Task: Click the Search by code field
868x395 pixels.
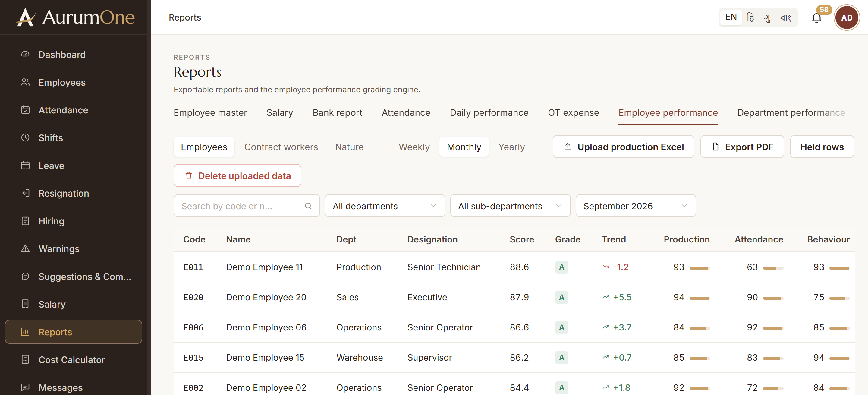Action: [x=235, y=206]
